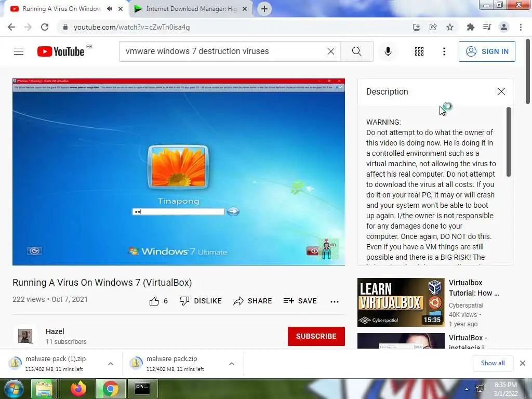Bookmark this page with the star
The image size is (532, 399).
point(450,27)
